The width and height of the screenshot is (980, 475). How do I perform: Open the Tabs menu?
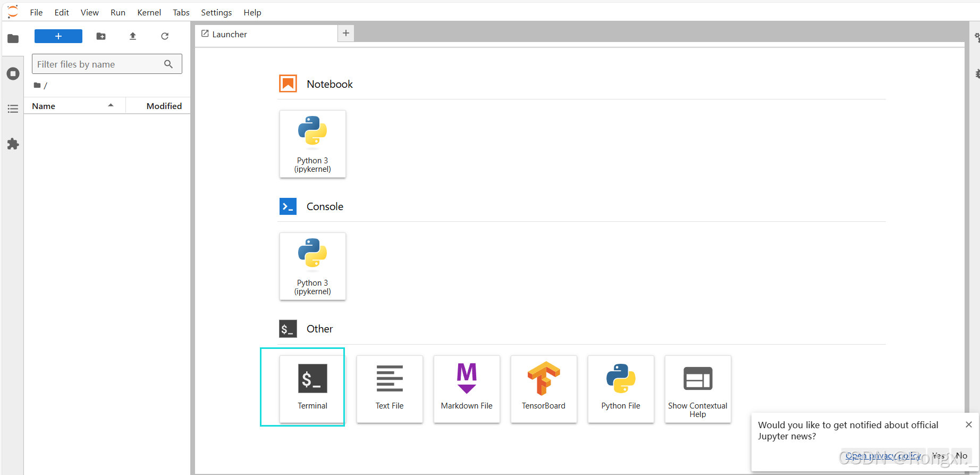[181, 12]
